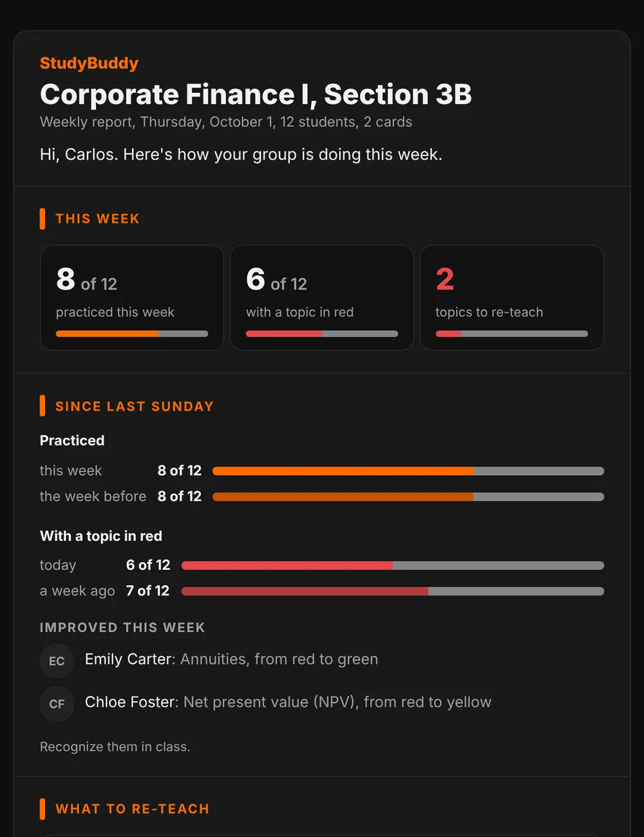Click the 'Recognize them in class.' note
The image size is (644, 837).
coord(115,747)
